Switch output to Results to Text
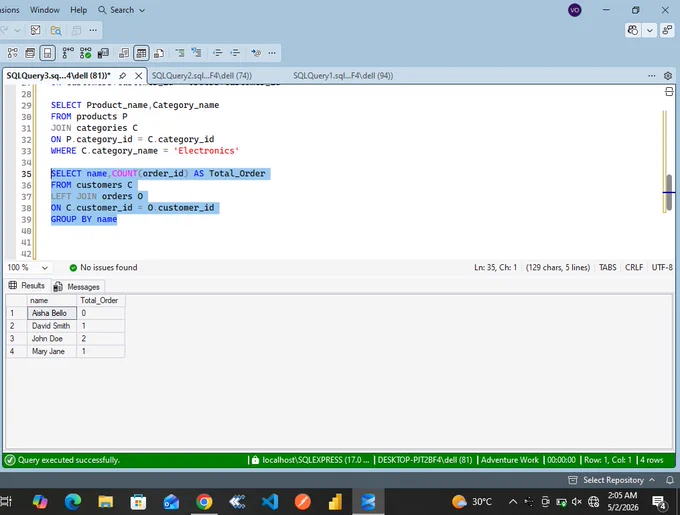Viewport: 680px width, 515px height. click(124, 53)
